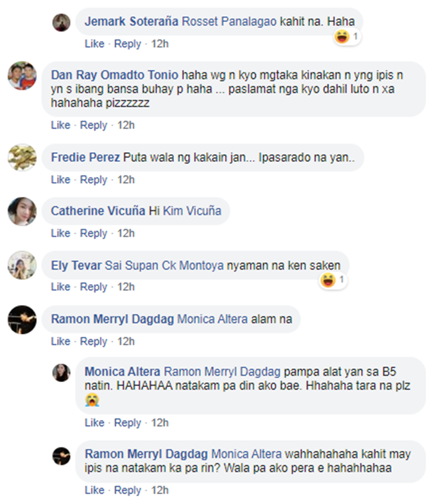The height and width of the screenshot is (502, 448).
Task: Like Catherine Vicuña's comment
Action: 60,233
